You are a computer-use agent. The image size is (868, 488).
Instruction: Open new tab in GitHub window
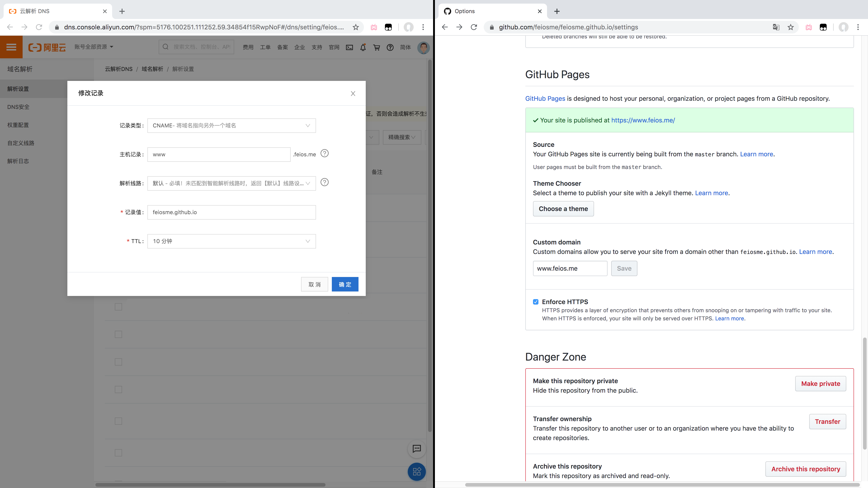557,12
